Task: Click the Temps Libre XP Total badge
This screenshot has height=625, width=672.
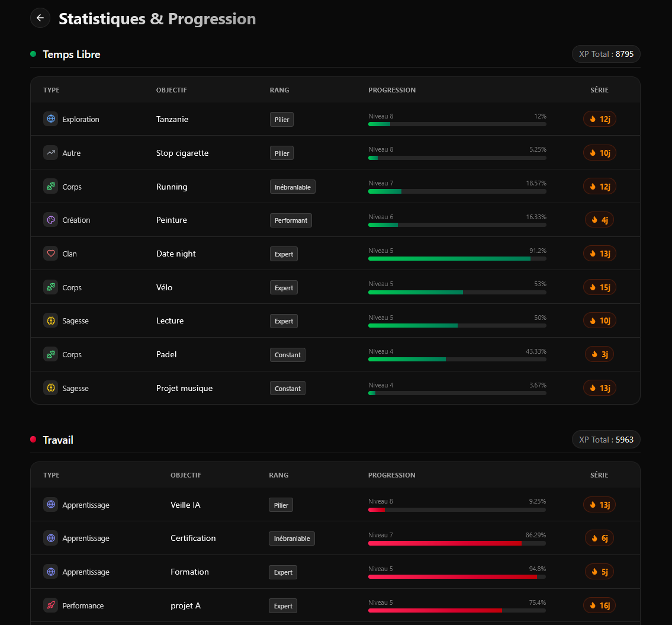Action: 606,54
